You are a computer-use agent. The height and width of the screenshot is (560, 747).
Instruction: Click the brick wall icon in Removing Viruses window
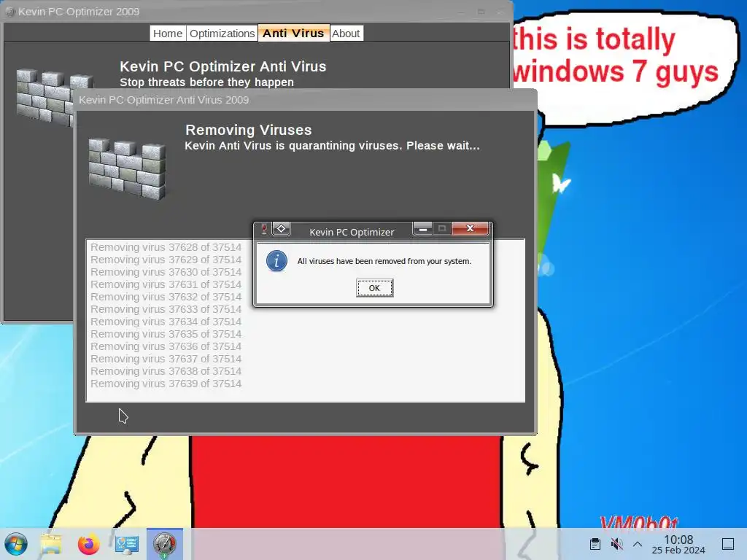coord(127,168)
